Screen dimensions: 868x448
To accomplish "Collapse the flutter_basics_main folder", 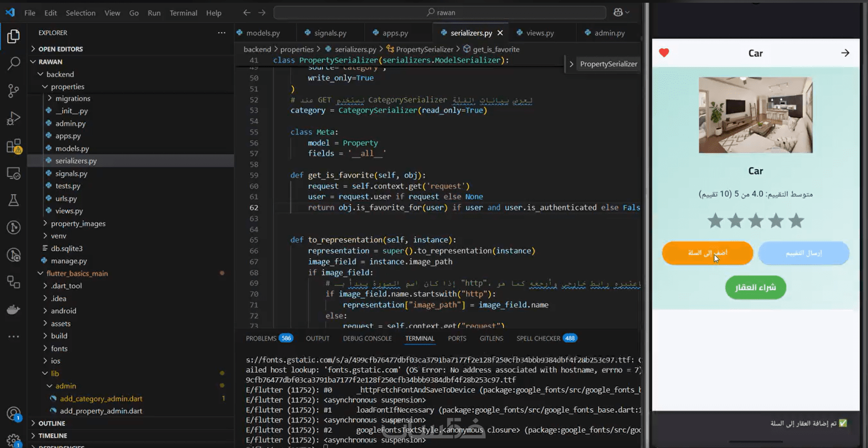I will 77,273.
